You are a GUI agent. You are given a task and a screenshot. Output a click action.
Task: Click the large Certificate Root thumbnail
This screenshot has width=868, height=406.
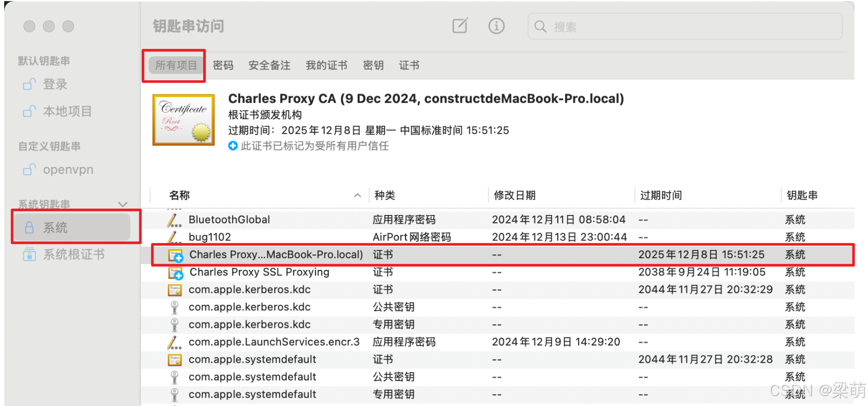tap(184, 120)
